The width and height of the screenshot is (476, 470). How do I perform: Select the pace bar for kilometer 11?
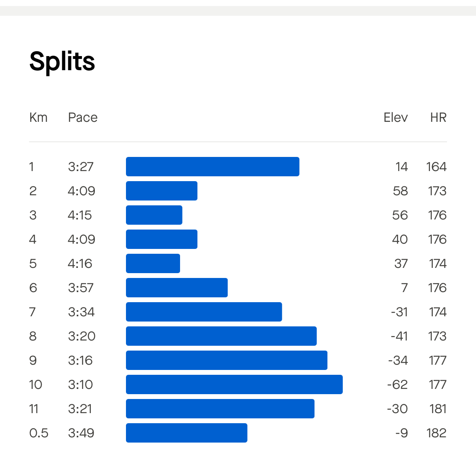pos(220,409)
